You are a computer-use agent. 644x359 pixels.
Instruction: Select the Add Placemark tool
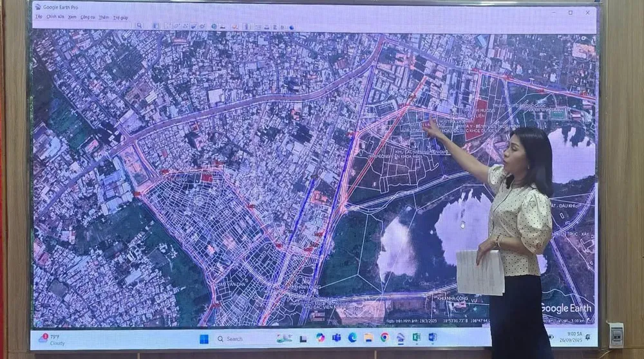167,26
